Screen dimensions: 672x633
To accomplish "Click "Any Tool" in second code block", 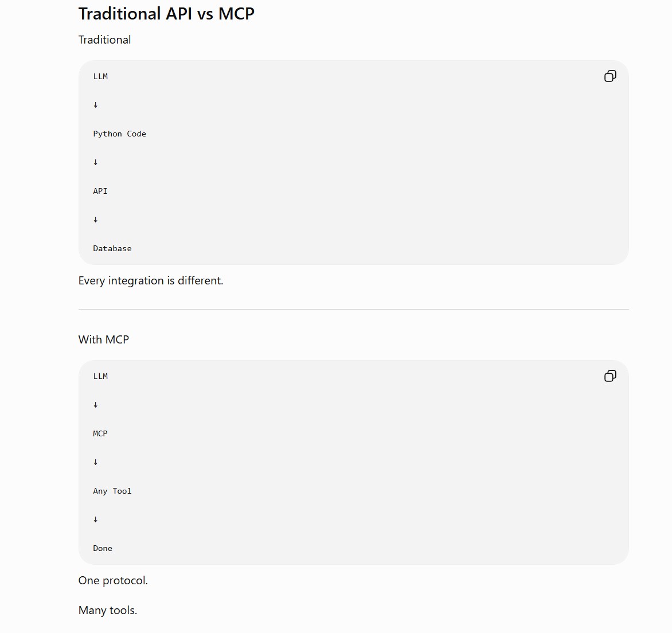I will tap(112, 491).
